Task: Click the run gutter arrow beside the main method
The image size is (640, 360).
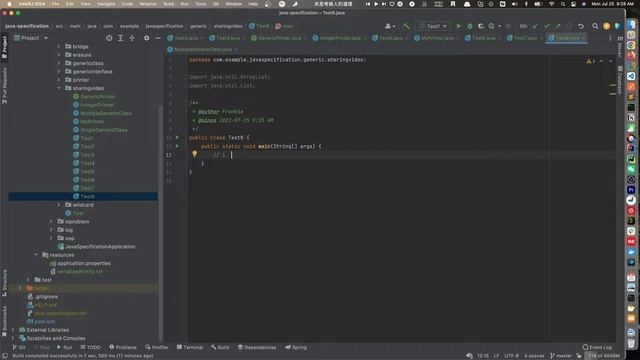Action: (177, 146)
